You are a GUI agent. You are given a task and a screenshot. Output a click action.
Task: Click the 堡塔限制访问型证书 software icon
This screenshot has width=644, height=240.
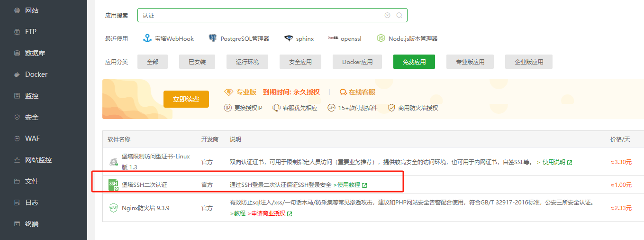114,162
